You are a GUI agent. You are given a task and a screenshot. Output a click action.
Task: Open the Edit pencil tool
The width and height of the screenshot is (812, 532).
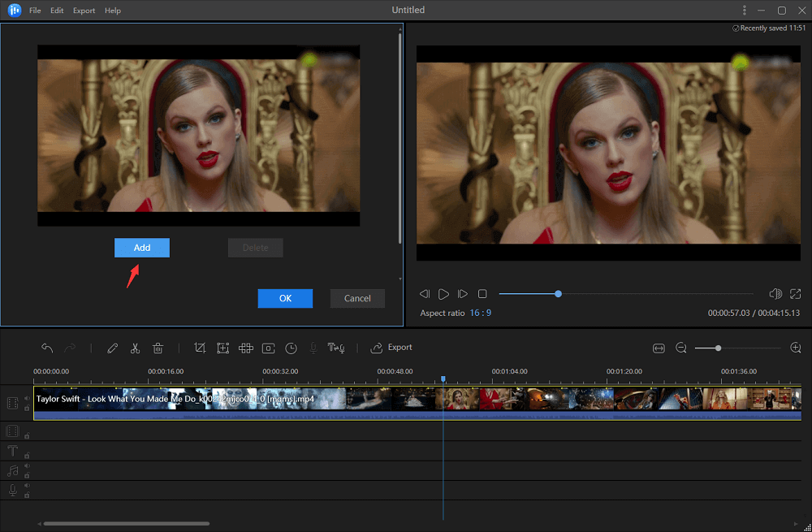pyautogui.click(x=112, y=348)
